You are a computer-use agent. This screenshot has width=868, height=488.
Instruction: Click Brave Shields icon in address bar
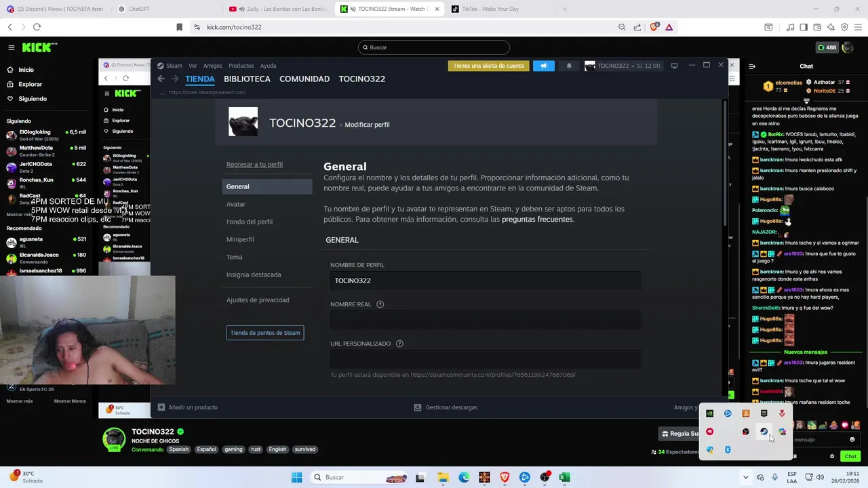(x=654, y=27)
